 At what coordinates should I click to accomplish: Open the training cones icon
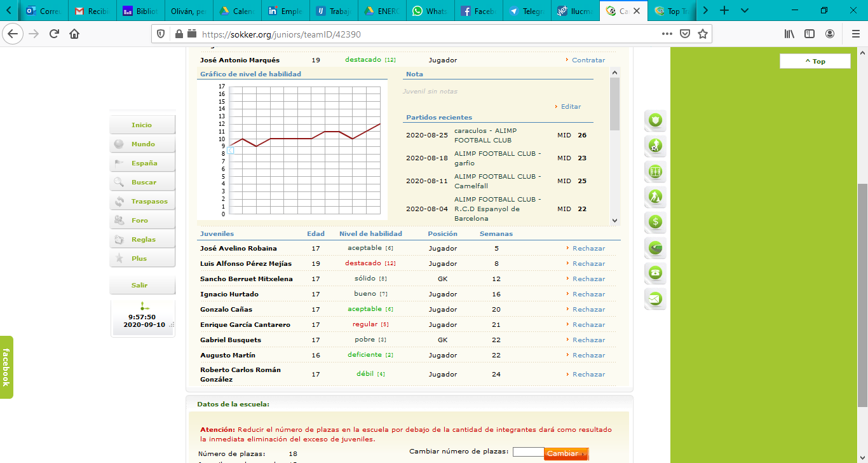[655, 197]
